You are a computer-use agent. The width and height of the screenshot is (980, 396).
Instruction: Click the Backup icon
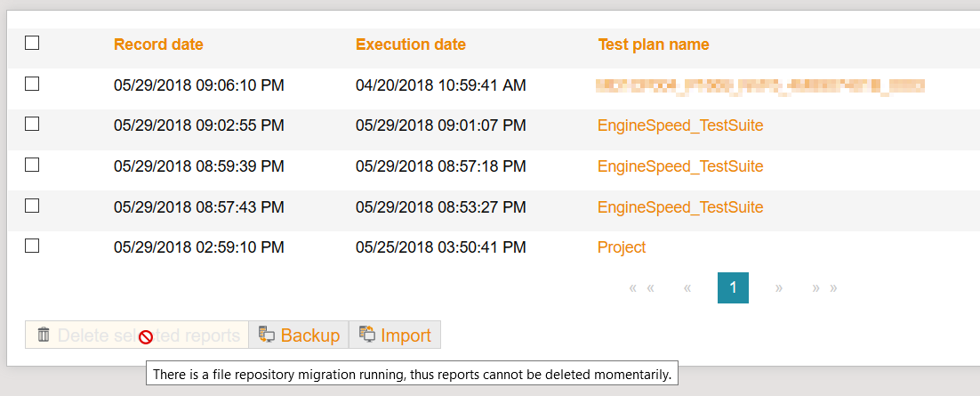click(266, 335)
